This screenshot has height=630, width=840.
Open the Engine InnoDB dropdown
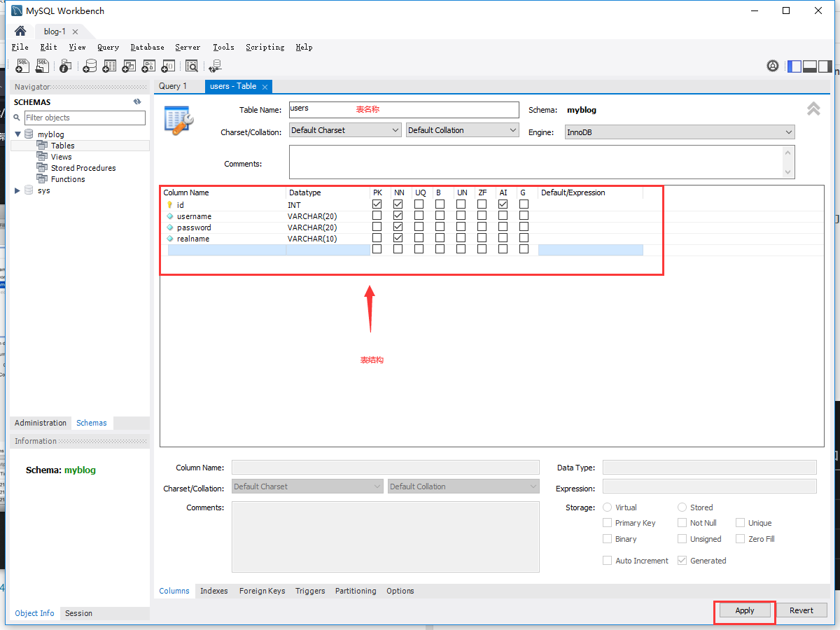[680, 132]
